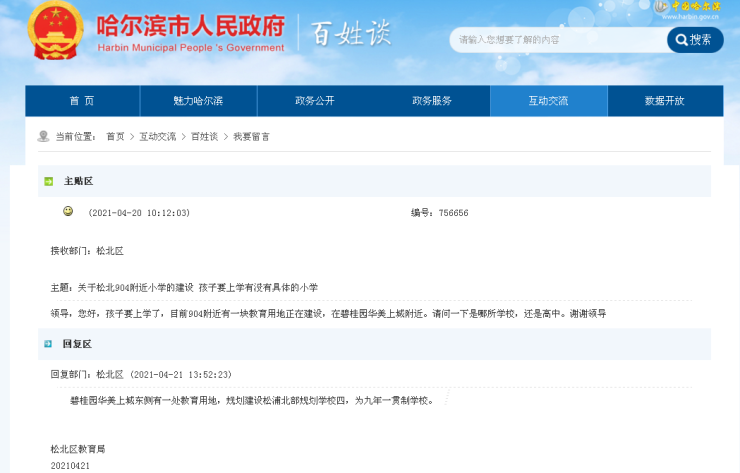
Task: Select the post timestamp 2021-04-20 10:12:03
Action: (x=139, y=213)
